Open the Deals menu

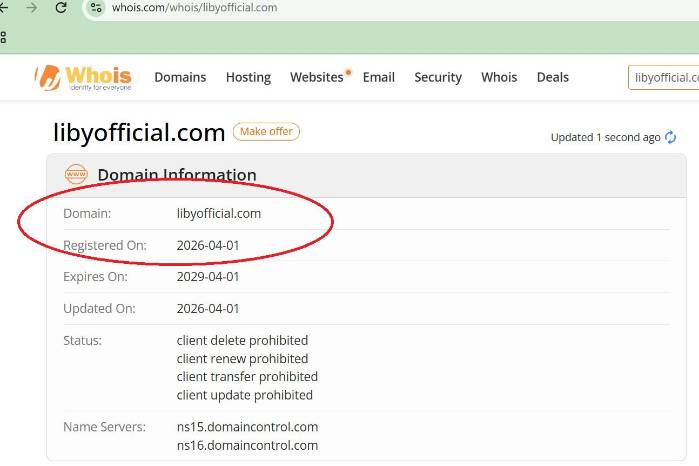pos(552,77)
